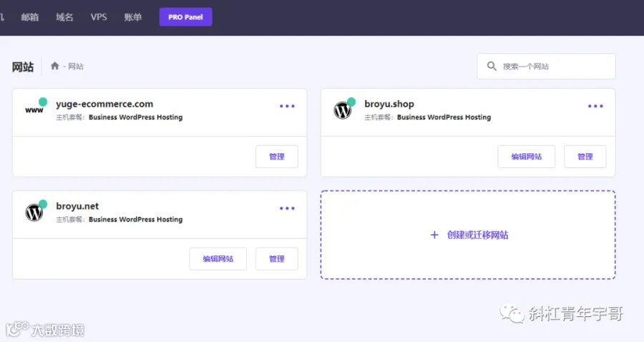This screenshot has width=644, height=342.
Task: Open the VPS menu item
Action: point(99,17)
